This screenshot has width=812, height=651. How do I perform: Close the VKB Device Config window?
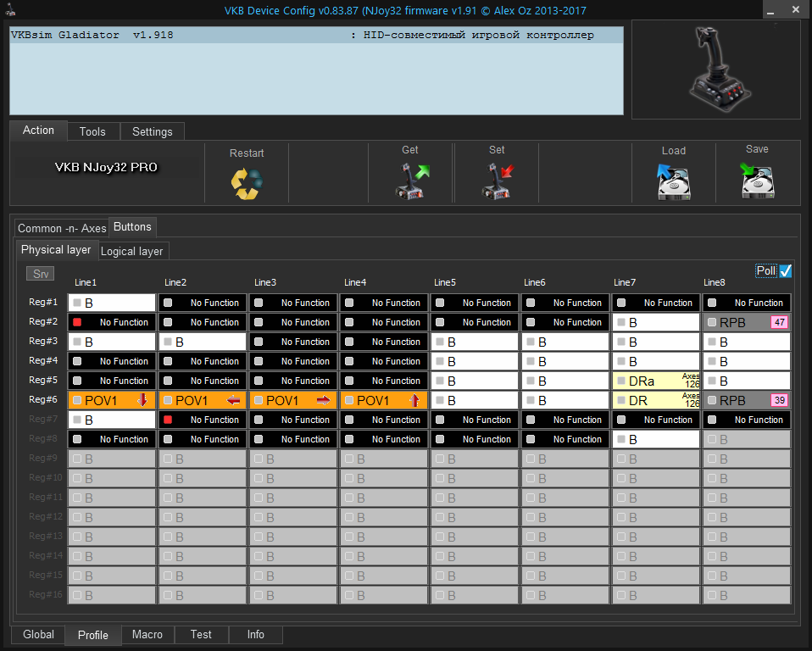[795, 9]
